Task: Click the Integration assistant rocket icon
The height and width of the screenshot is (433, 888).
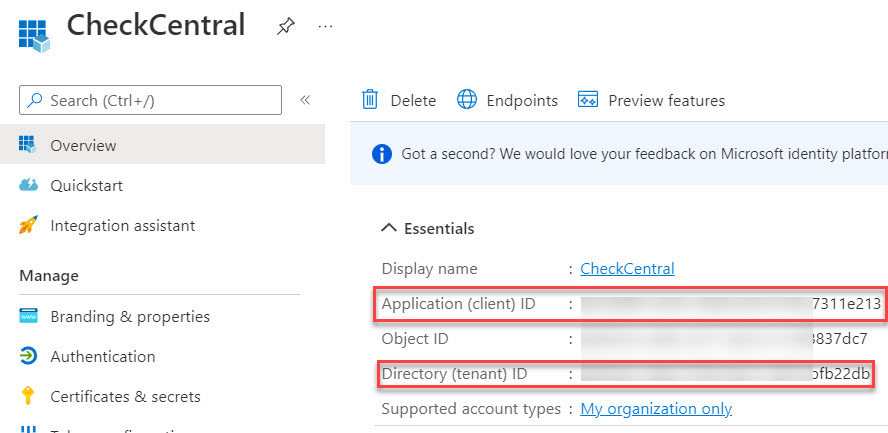Action: pyautogui.click(x=28, y=226)
